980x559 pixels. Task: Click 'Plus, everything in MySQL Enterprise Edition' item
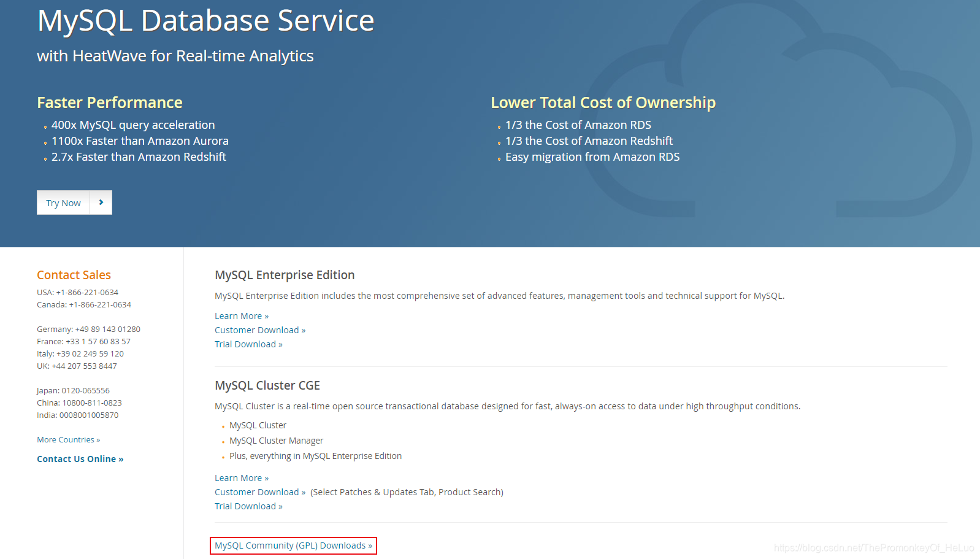coord(315,456)
